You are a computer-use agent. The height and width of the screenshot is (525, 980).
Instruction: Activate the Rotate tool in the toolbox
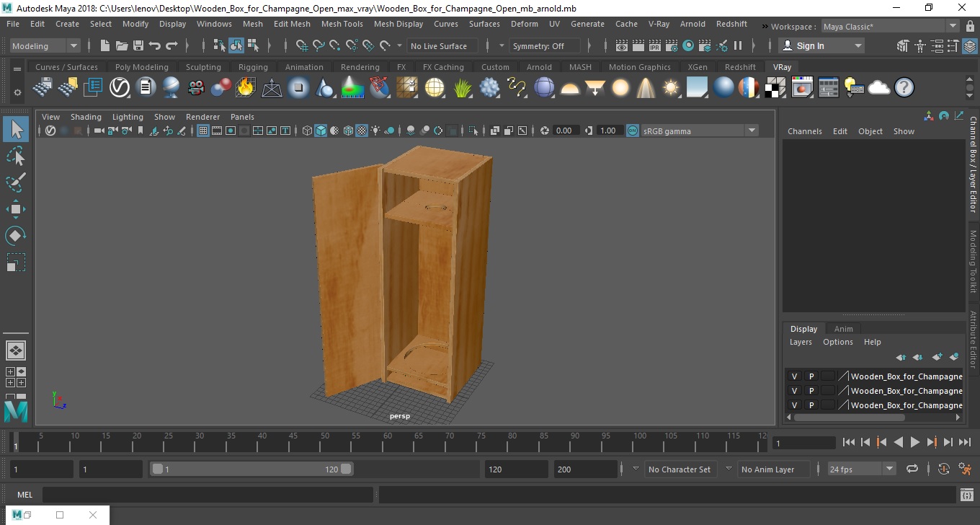click(16, 236)
